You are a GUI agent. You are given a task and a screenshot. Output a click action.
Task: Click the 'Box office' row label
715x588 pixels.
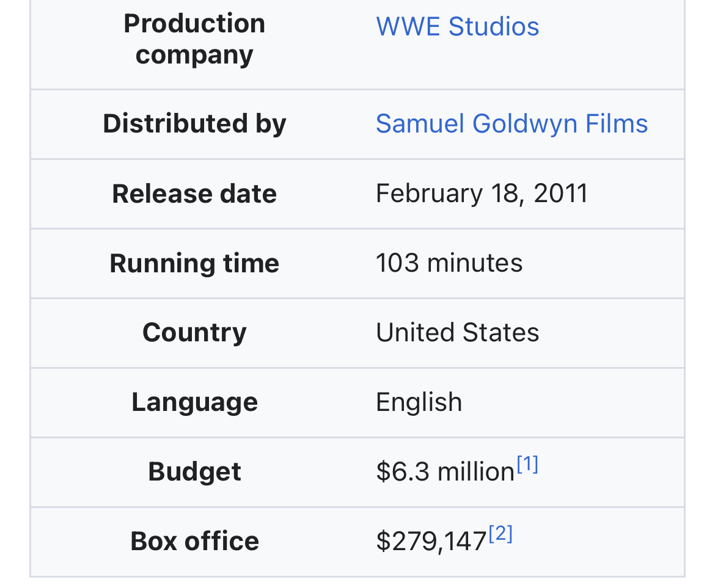tap(194, 542)
